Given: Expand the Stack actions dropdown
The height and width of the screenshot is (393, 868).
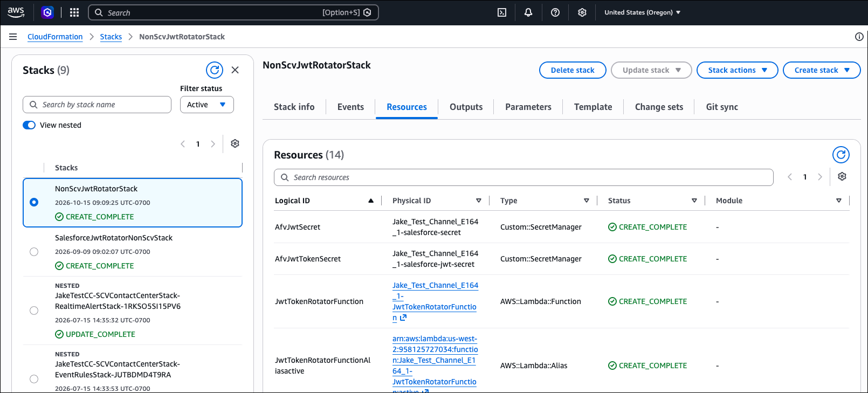Looking at the screenshot, I should click(738, 70).
